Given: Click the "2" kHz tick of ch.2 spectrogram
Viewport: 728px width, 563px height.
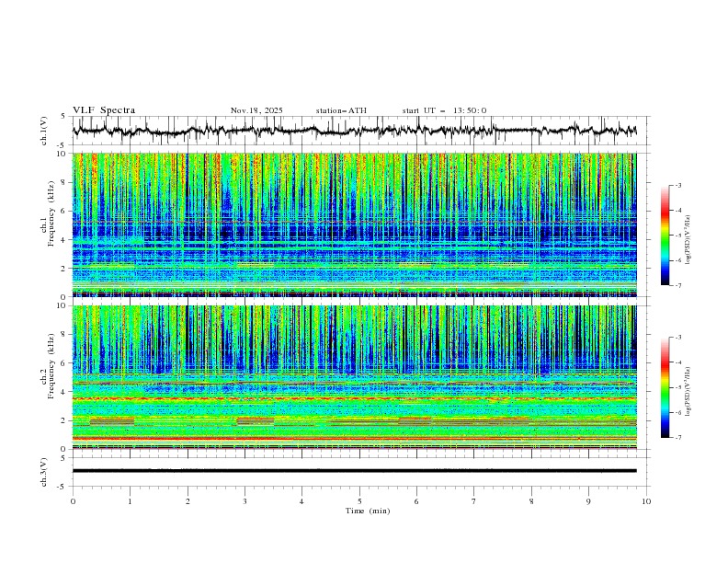Looking at the screenshot, I should (64, 420).
